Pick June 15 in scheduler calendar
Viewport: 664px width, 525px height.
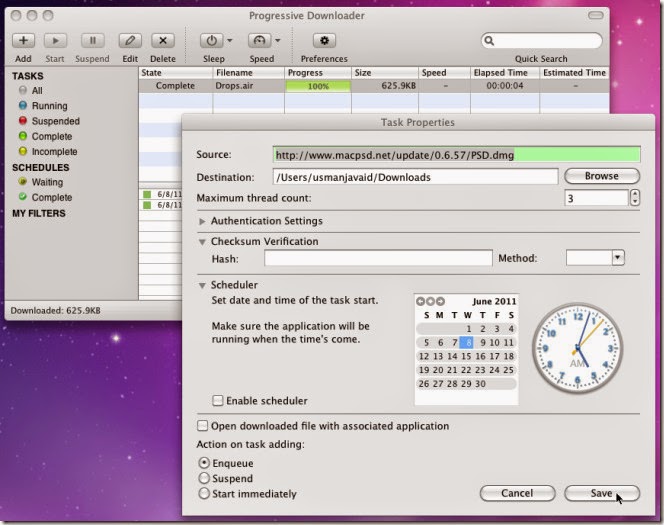tap(466, 356)
